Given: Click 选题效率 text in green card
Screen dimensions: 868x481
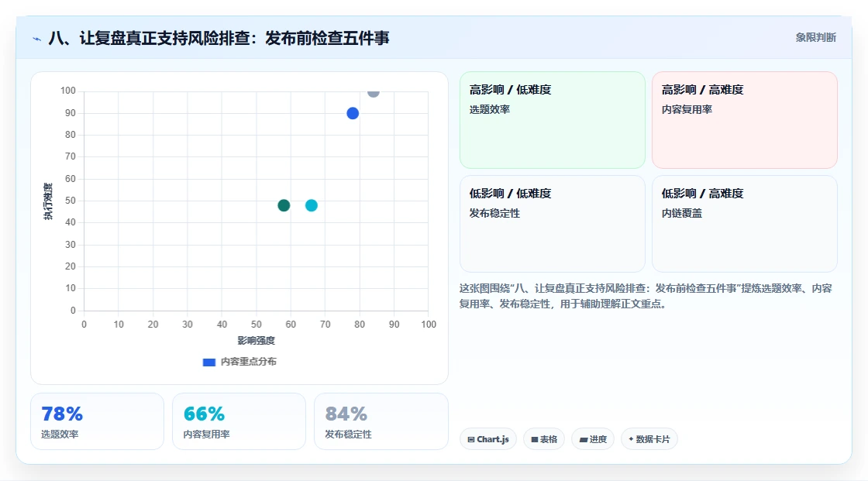Looking at the screenshot, I should tap(489, 109).
